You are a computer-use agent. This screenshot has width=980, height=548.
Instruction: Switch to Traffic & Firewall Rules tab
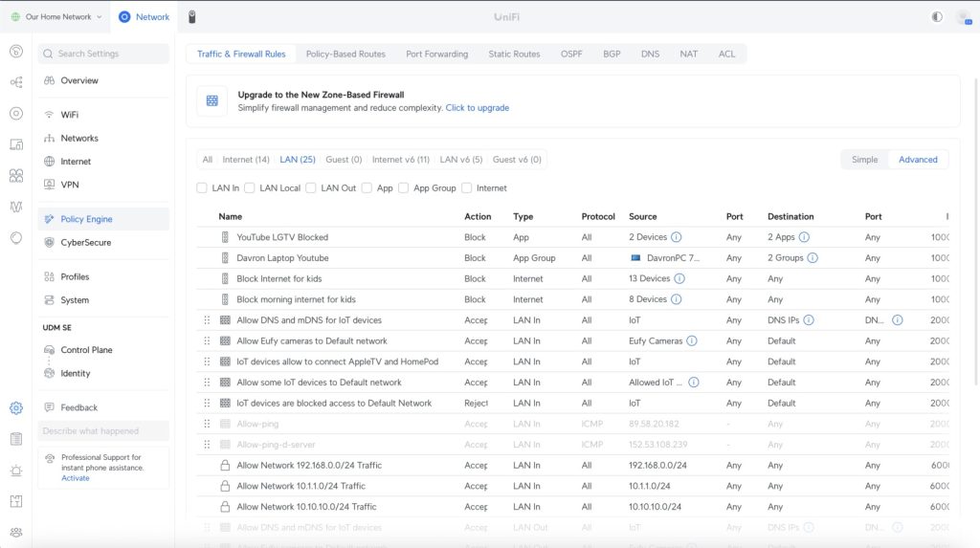(241, 55)
